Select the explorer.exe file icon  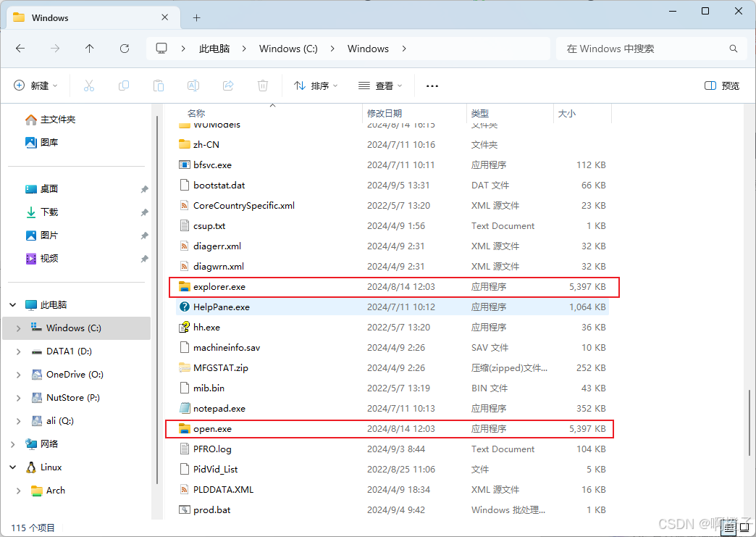[x=184, y=286]
